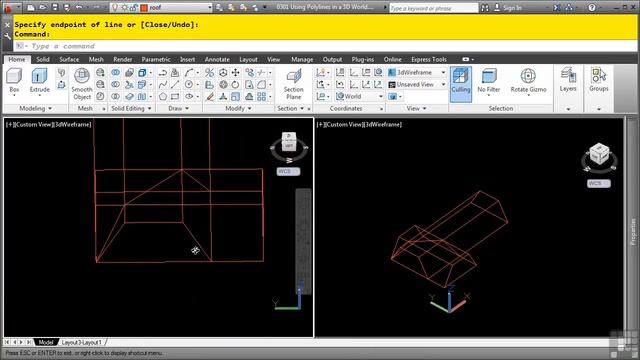Pick the Polygon draw tool
This screenshot has height=360, width=640.
pyautogui.click(x=162, y=97)
